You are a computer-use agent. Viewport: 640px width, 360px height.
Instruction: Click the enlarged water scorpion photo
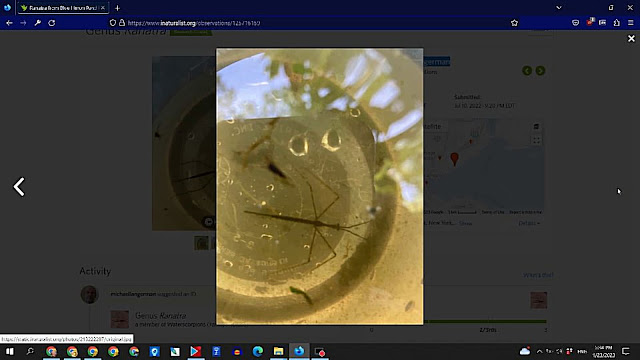320,187
